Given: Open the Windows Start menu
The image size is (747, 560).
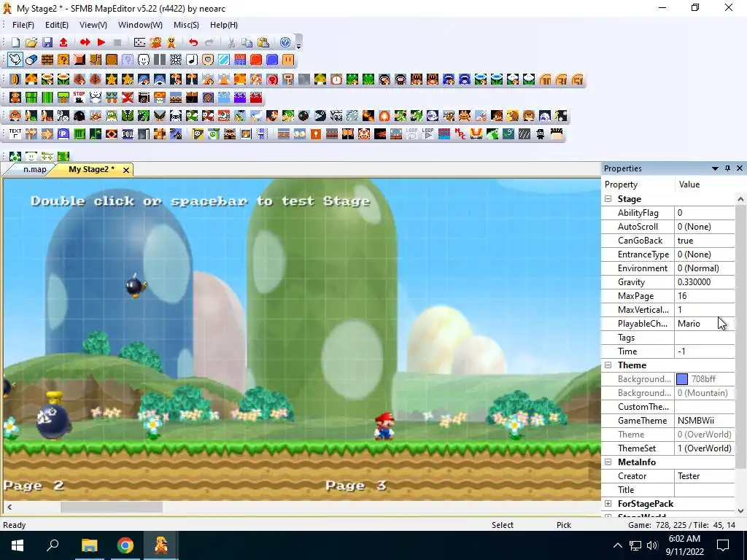Looking at the screenshot, I should pyautogui.click(x=18, y=545).
